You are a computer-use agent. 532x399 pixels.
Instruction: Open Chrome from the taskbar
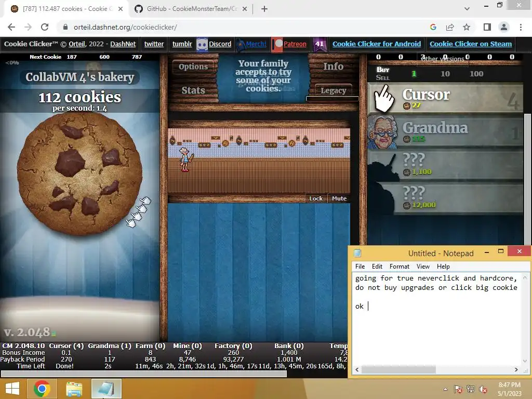[x=42, y=389]
